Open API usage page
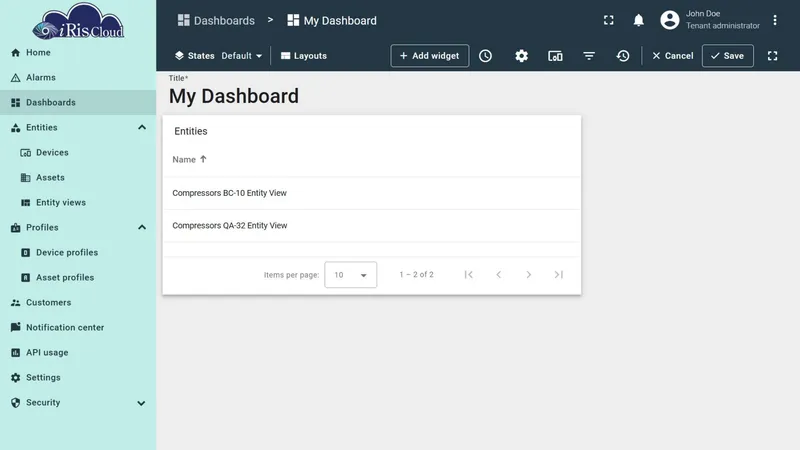The image size is (800, 450). (x=78, y=353)
